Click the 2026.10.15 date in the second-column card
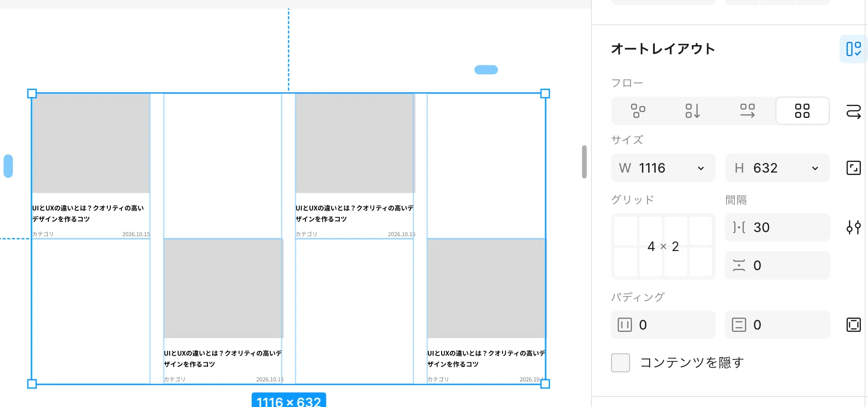Screen dimensions: 868x407 [x=270, y=379]
